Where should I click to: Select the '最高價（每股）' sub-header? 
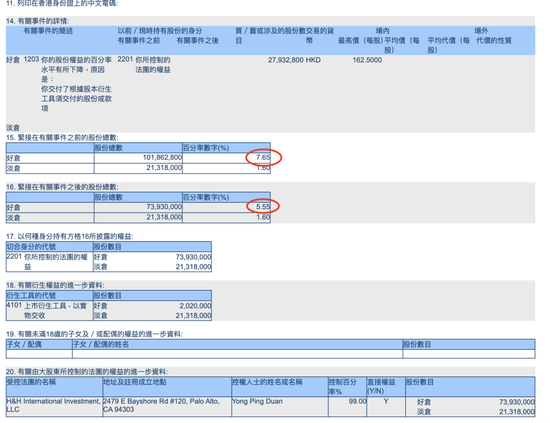360,41
